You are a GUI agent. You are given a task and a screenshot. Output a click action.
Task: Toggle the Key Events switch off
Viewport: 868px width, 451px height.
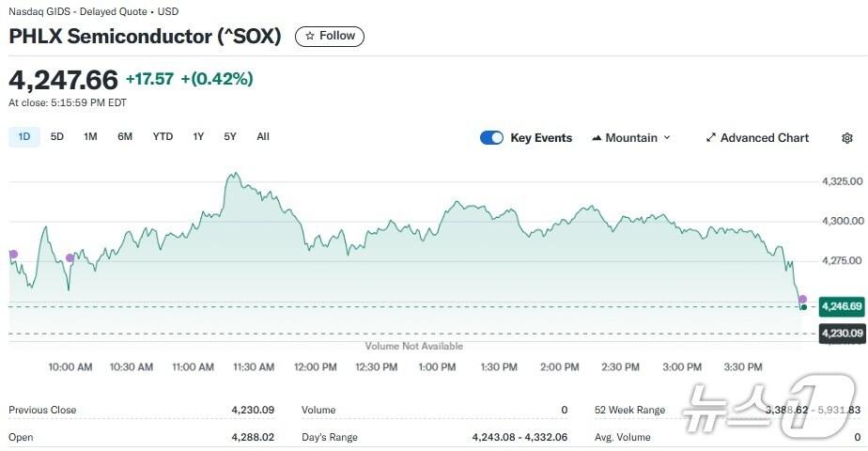(x=491, y=138)
